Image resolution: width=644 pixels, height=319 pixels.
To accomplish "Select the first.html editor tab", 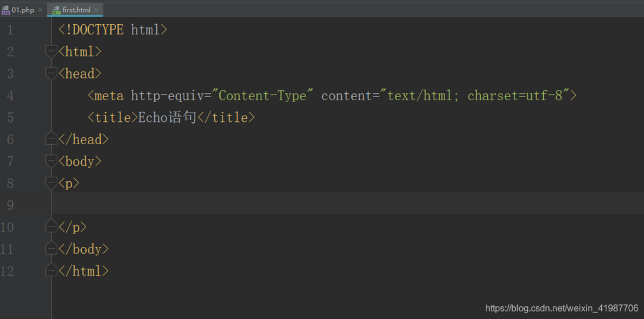I will point(75,9).
